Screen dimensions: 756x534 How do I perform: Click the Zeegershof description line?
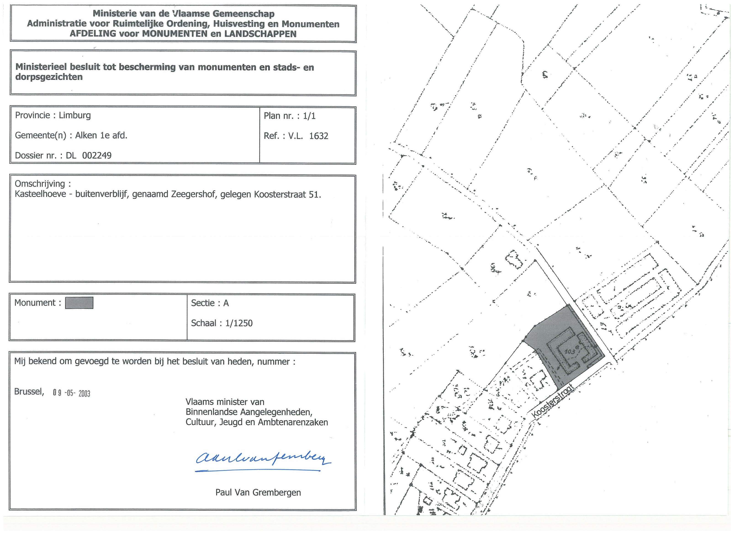(168, 194)
